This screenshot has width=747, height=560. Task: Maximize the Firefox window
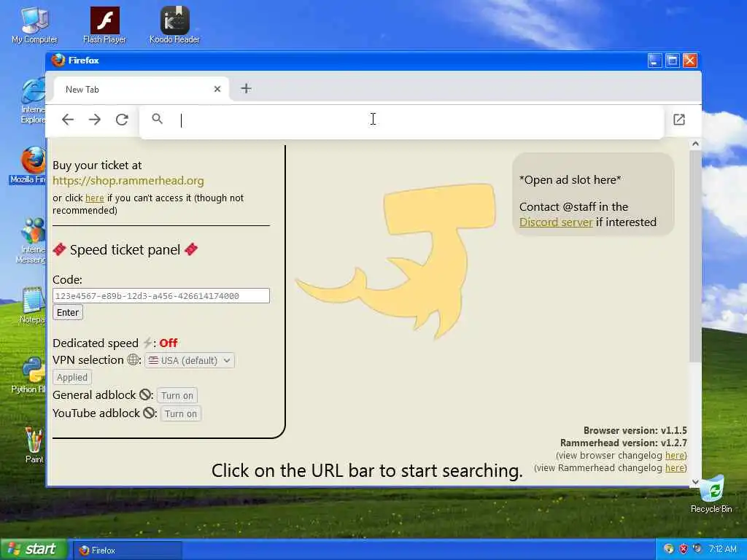point(672,61)
